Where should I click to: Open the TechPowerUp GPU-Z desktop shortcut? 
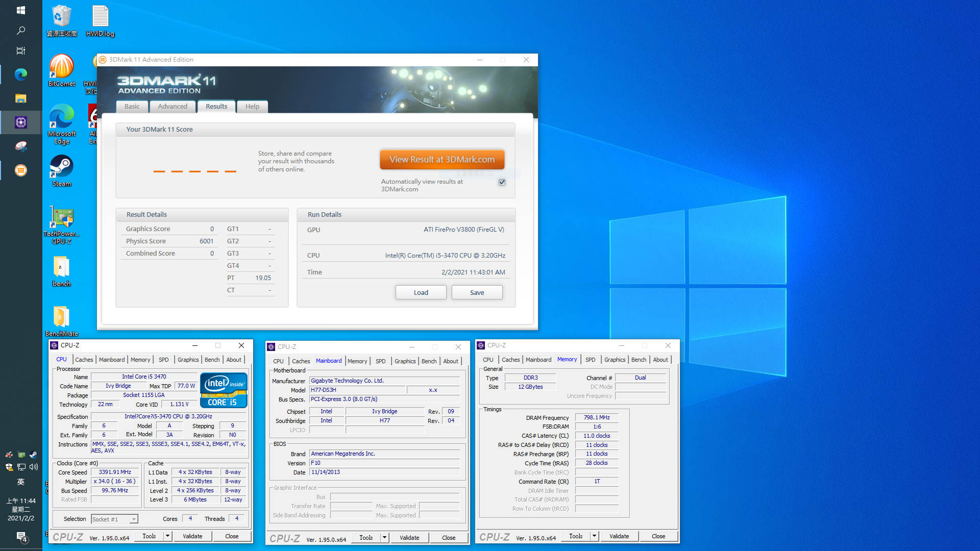tap(62, 225)
